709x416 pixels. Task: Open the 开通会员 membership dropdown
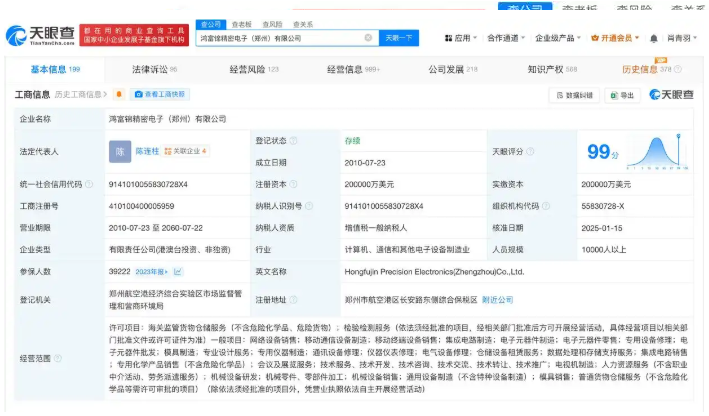coord(615,38)
